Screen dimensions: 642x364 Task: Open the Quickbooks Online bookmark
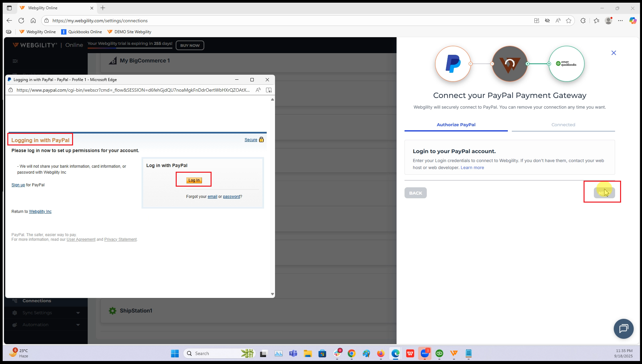click(x=81, y=32)
